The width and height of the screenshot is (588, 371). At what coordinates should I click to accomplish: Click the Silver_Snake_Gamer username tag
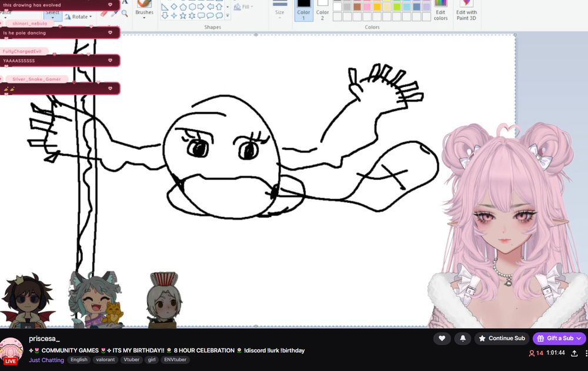pyautogui.click(x=36, y=79)
